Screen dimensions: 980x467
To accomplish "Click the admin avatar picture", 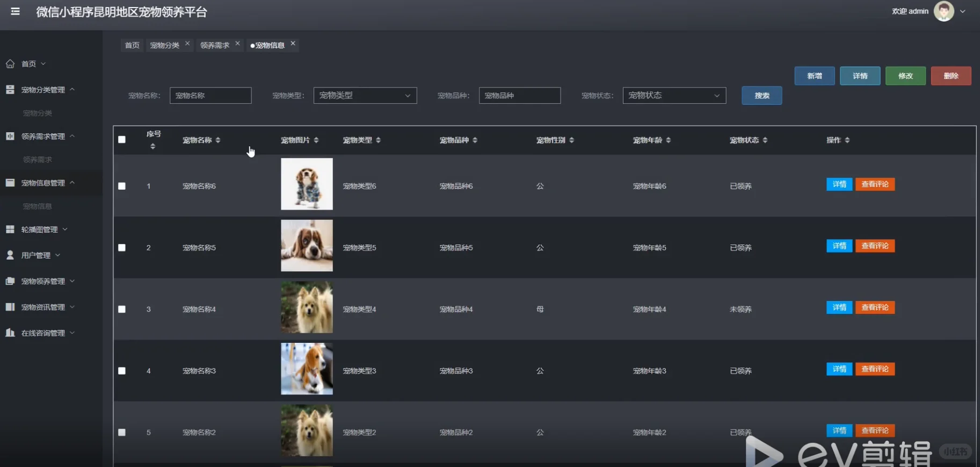I will pyautogui.click(x=943, y=11).
